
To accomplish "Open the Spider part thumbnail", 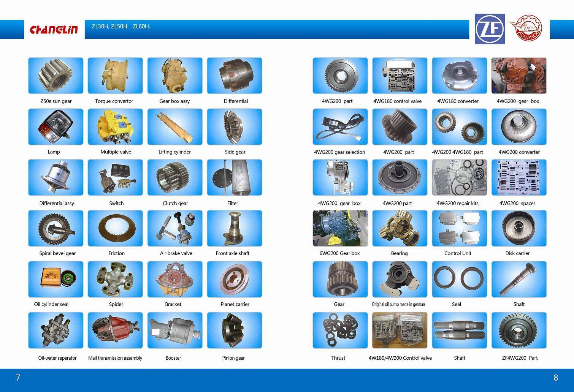I will click(x=115, y=279).
